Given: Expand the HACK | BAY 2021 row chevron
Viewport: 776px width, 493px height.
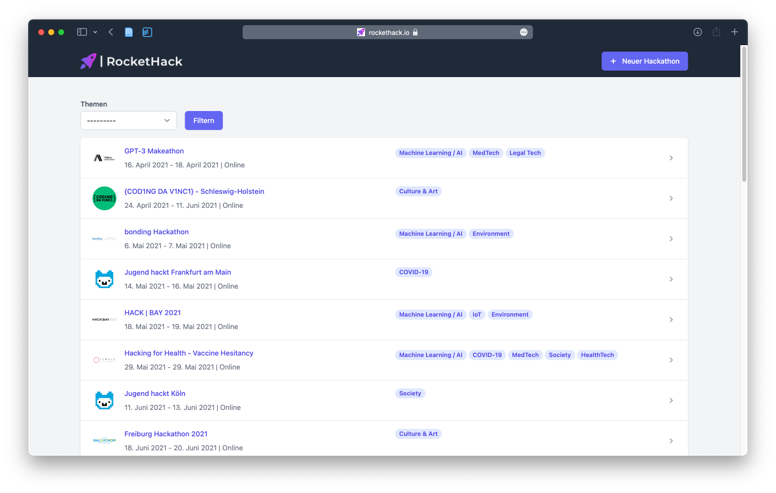Looking at the screenshot, I should click(671, 320).
